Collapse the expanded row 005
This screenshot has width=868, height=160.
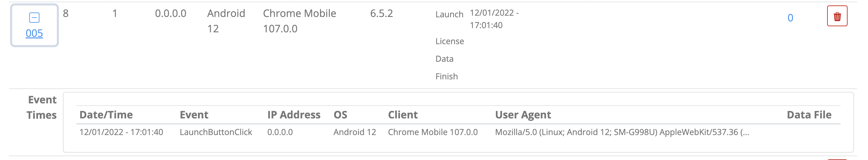(x=34, y=18)
